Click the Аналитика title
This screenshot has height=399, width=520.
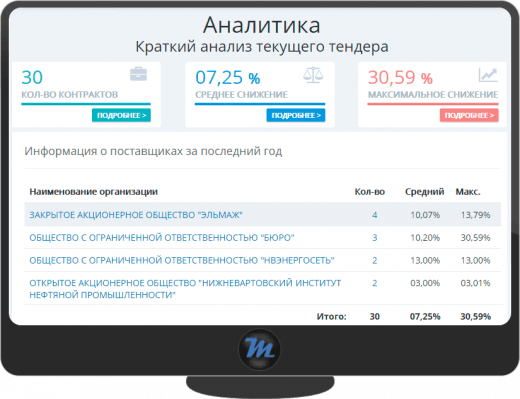pos(262,25)
